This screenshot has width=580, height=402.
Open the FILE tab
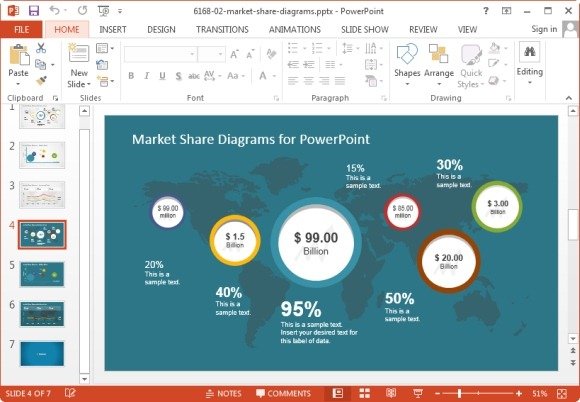click(21, 30)
